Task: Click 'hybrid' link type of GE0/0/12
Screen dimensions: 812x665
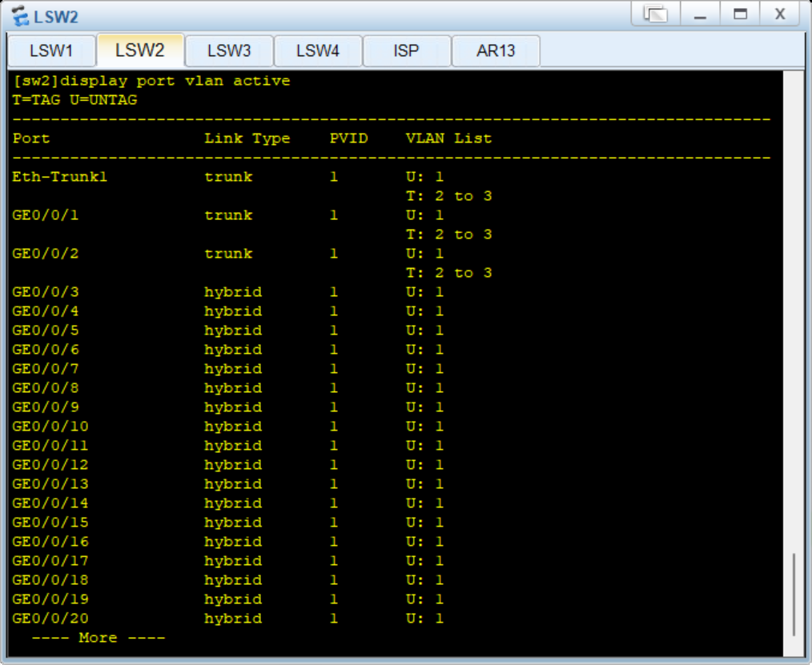Action: pyautogui.click(x=233, y=465)
